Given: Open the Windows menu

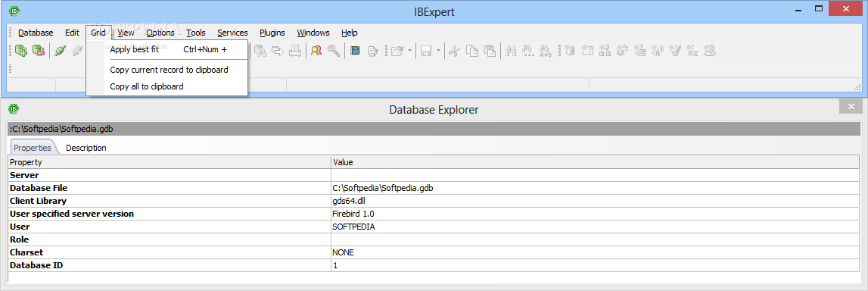Looking at the screenshot, I should point(313,33).
